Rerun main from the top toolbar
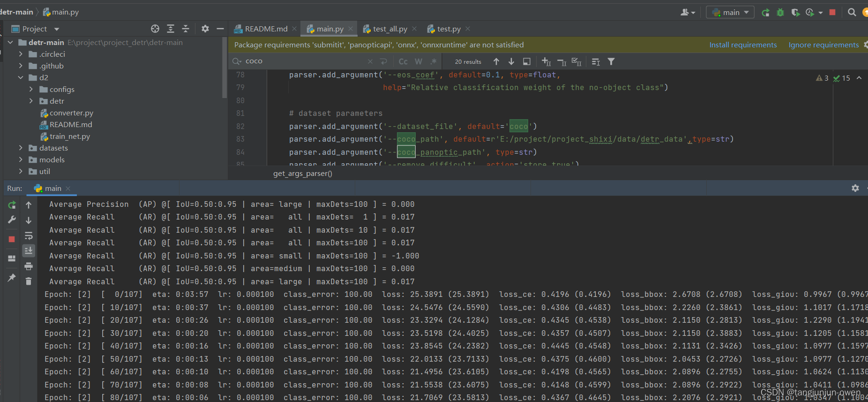Image resolution: width=868 pixels, height=402 pixels. pyautogui.click(x=765, y=13)
